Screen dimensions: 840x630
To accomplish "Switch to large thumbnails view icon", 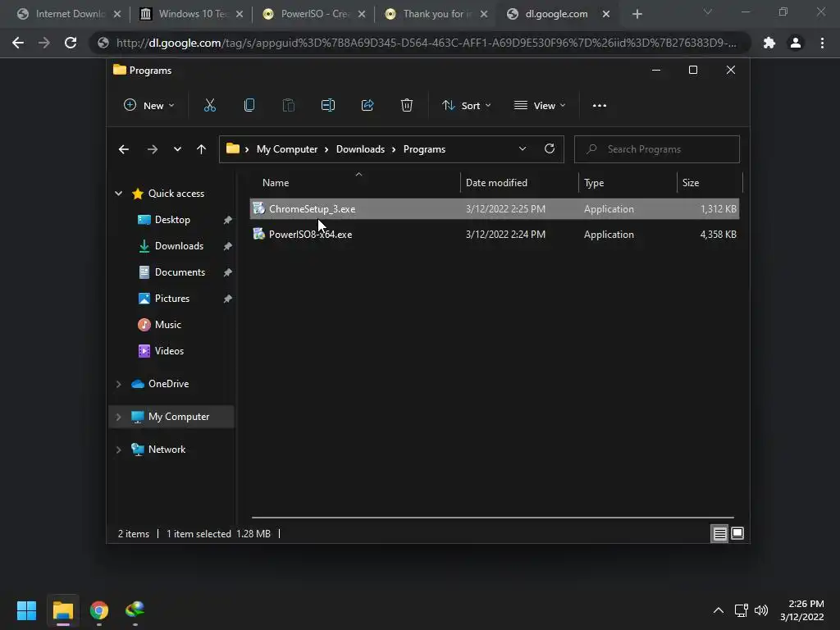I will pos(737,533).
